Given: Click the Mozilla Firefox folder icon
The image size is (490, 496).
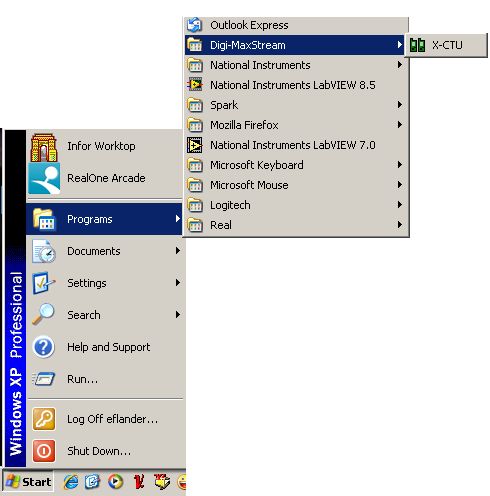Looking at the screenshot, I should [195, 125].
